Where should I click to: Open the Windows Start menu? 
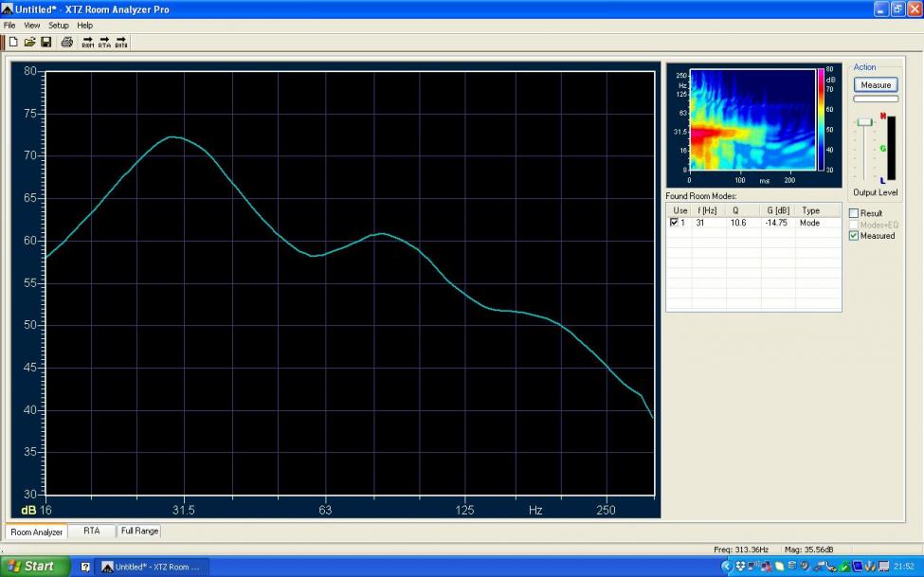coord(35,567)
